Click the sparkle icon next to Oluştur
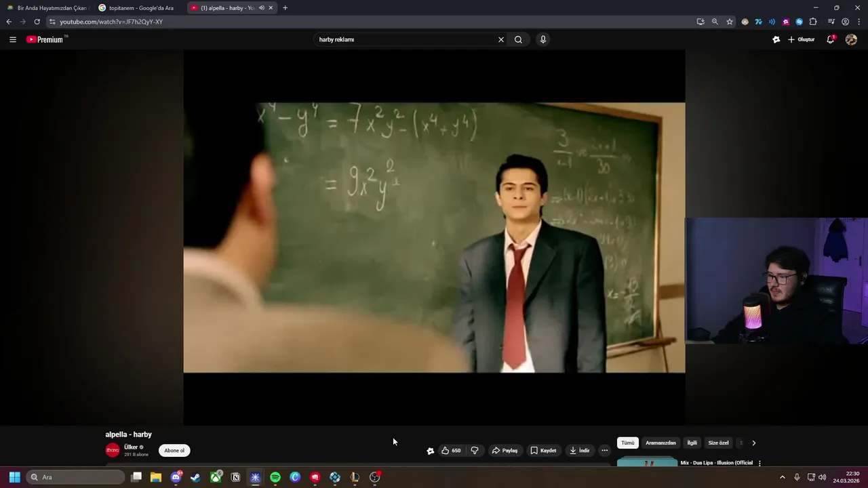 (x=776, y=39)
